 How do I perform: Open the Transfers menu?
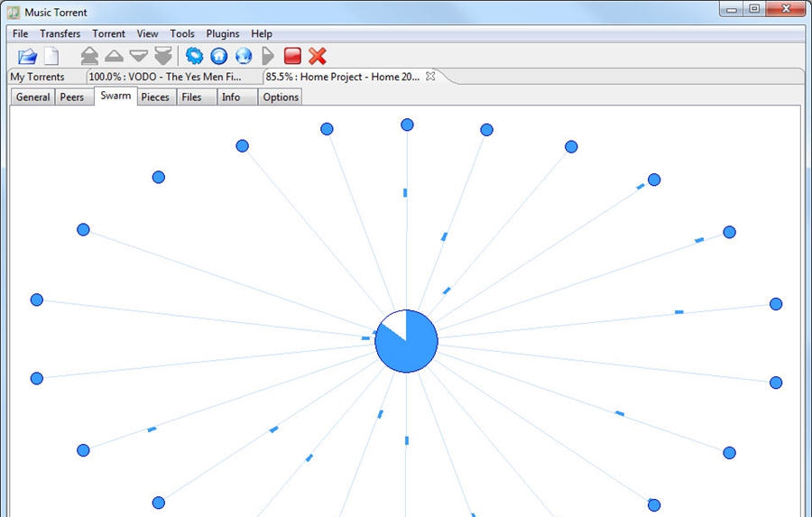[60, 33]
